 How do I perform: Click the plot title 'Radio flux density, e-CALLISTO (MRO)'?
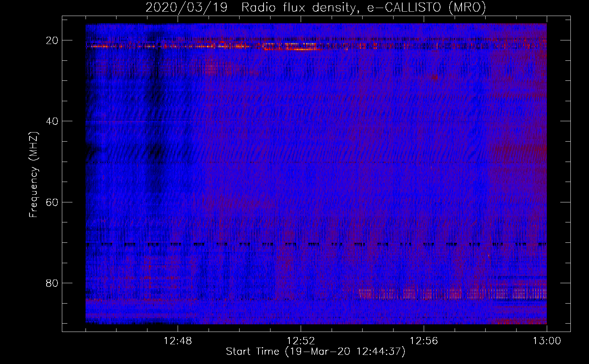364,7
